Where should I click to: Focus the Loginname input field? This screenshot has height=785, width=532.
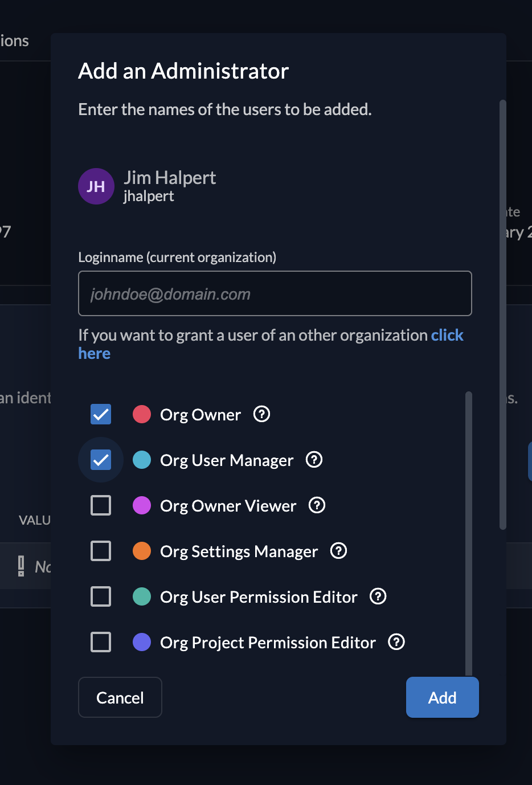click(x=275, y=293)
